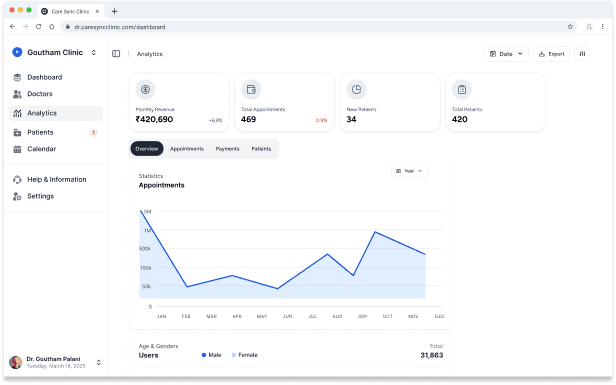Viewport: 616px width, 385px height.
Task: Toggle the Male legend series
Action: (211, 355)
